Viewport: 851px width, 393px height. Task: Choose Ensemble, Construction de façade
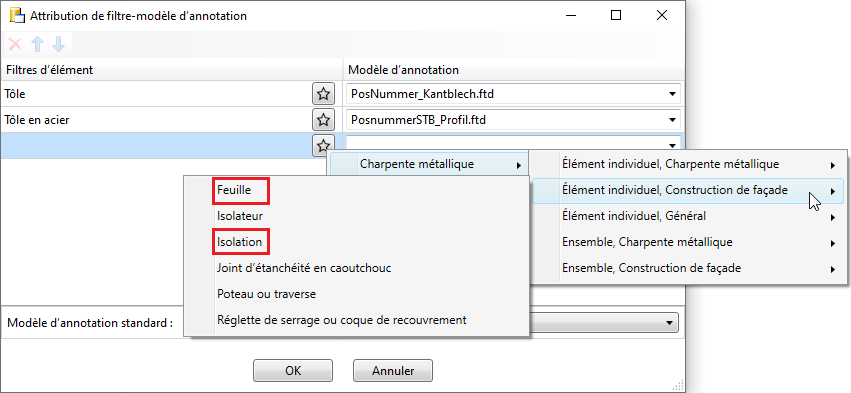coord(688,268)
